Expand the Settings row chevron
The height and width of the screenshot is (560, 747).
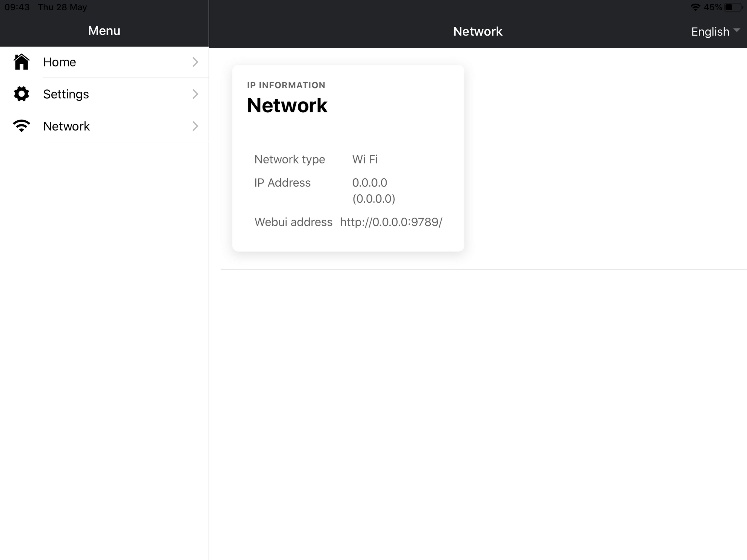(x=195, y=94)
